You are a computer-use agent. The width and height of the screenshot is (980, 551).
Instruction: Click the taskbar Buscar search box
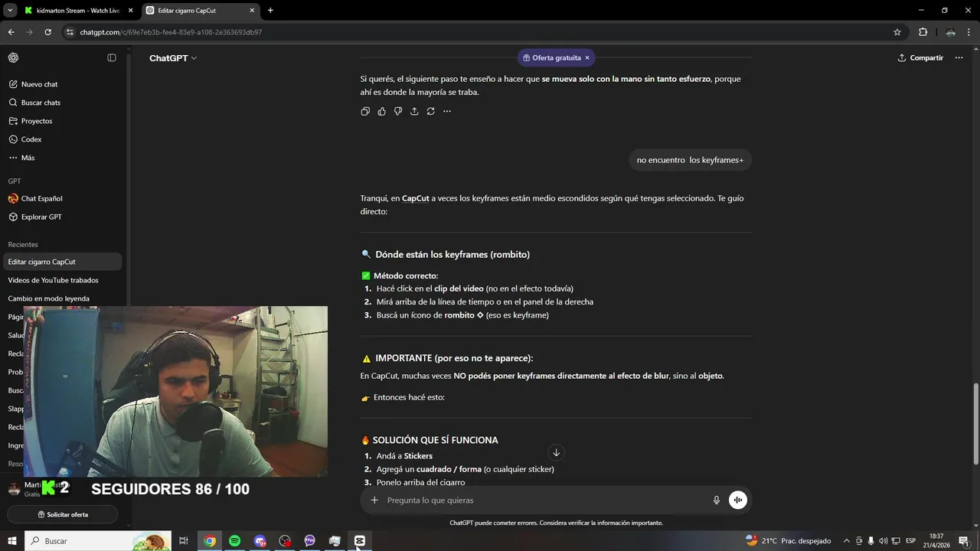(x=98, y=541)
